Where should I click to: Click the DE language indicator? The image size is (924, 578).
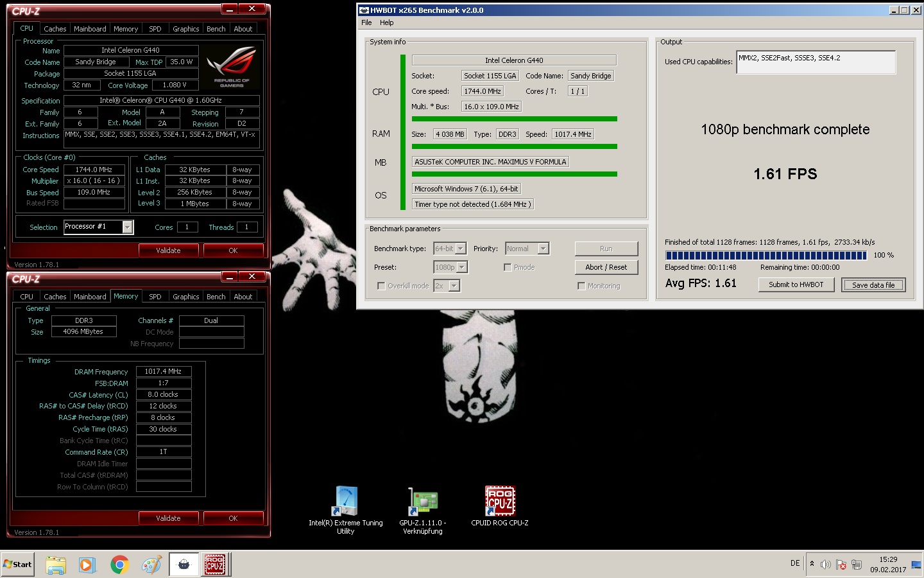(x=795, y=563)
